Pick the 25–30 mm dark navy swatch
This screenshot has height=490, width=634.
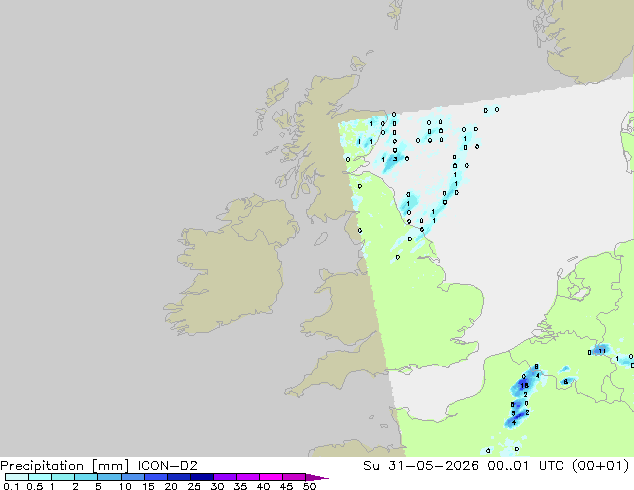pyautogui.click(x=202, y=477)
